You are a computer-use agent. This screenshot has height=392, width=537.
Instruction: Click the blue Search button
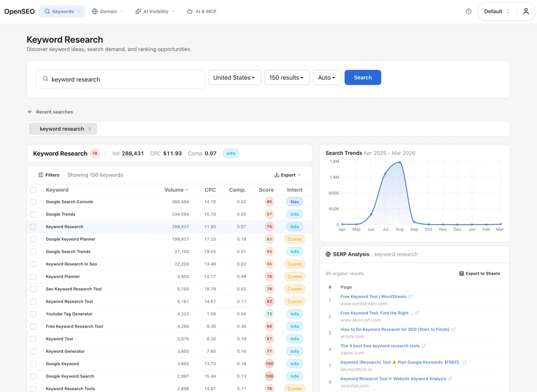(x=363, y=78)
